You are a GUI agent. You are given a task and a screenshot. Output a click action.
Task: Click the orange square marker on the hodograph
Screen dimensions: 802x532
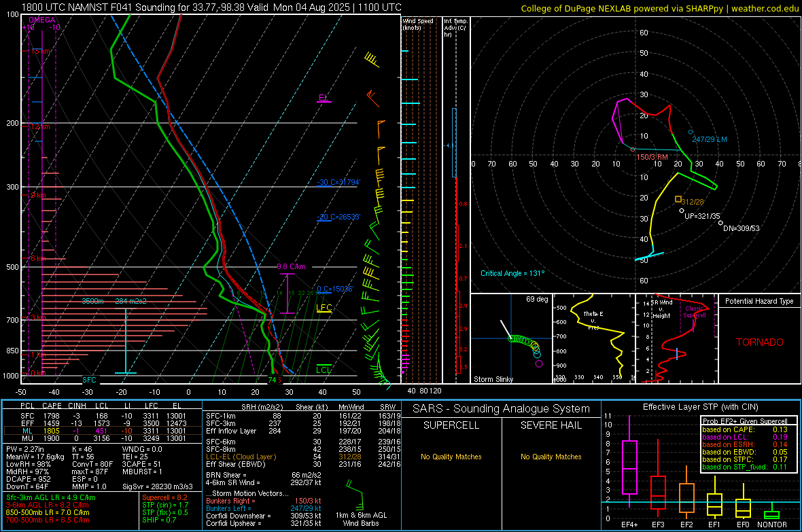click(678, 199)
